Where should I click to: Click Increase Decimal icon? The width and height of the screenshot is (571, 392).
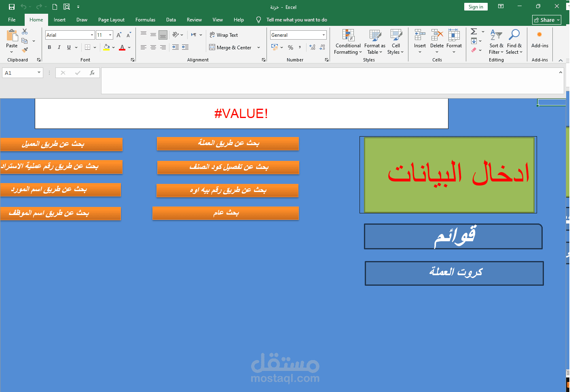click(312, 47)
